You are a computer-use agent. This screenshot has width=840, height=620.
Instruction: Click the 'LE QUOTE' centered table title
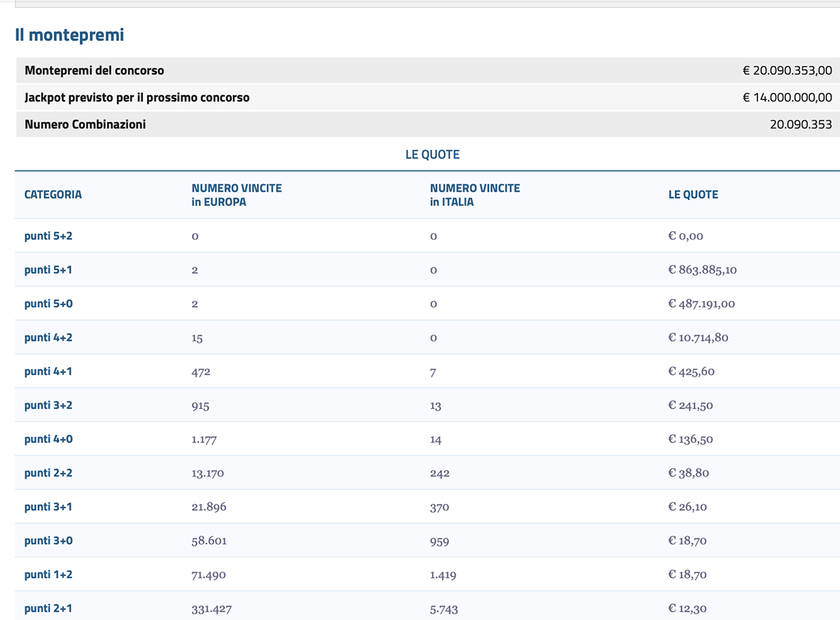tap(432, 155)
